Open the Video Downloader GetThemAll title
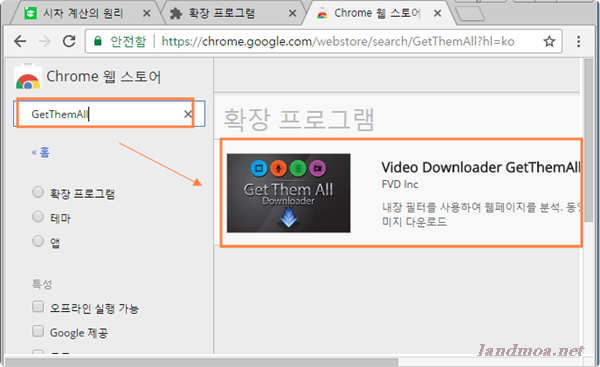This screenshot has width=600, height=367. 481,167
